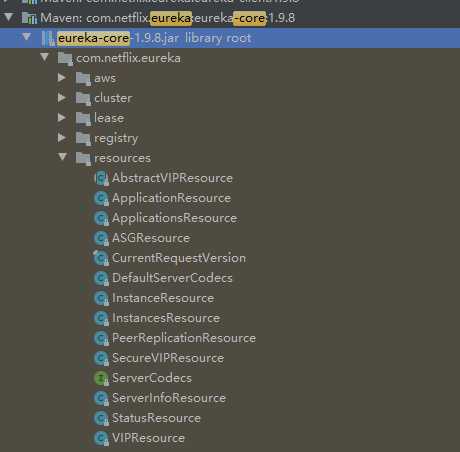Collapse the eureka-core-1.9.8.jar library root
Image resolution: width=460 pixels, height=452 pixels.
click(x=26, y=37)
